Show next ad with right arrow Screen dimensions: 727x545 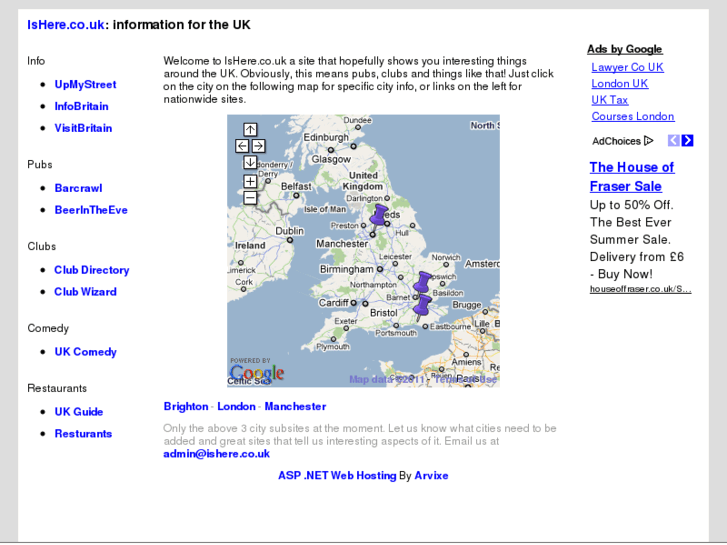pos(688,141)
